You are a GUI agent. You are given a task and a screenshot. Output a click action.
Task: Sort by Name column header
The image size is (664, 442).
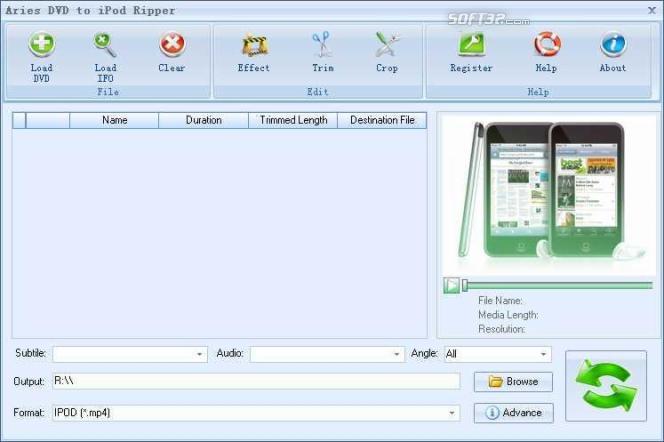click(x=114, y=120)
